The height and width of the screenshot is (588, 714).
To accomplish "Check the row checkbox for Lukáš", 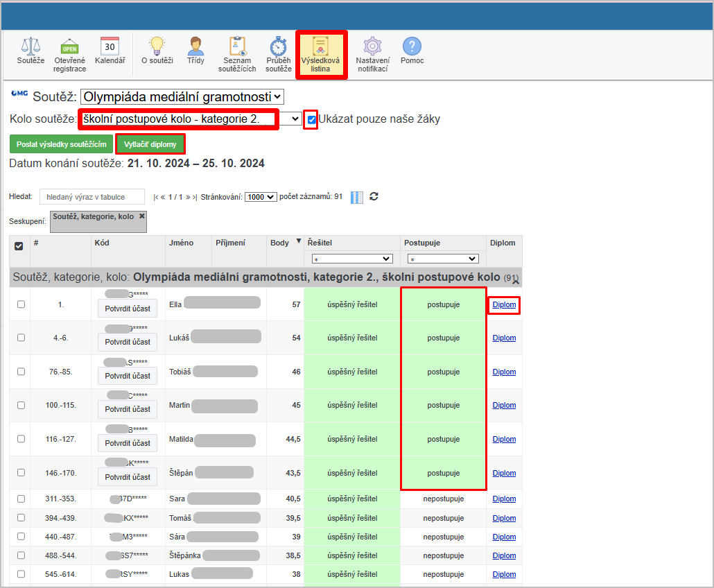I will tap(21, 338).
